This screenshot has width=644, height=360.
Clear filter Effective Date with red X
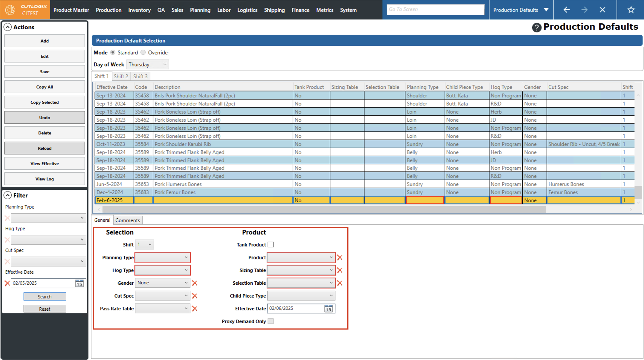7,283
